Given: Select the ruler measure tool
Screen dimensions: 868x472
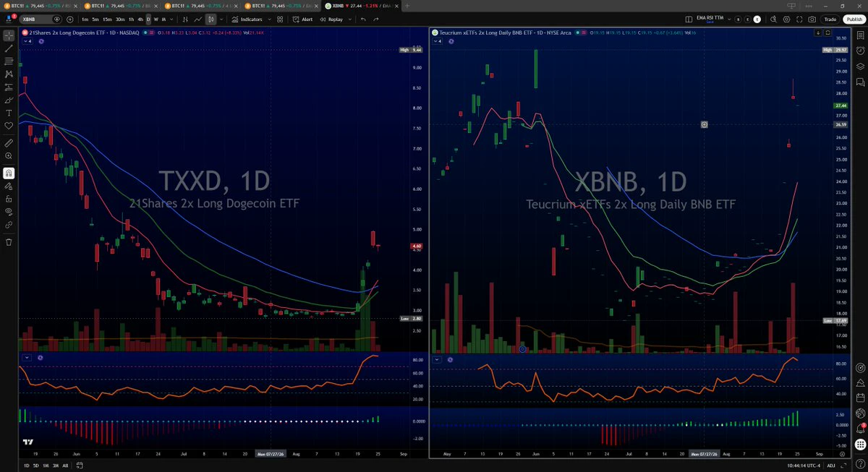Looking at the screenshot, I should click(x=9, y=144).
